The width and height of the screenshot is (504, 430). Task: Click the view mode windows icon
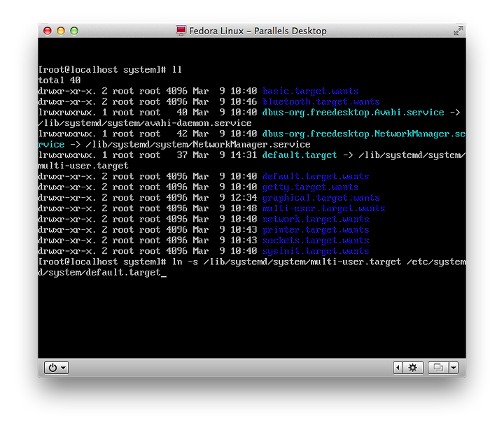tap(438, 368)
